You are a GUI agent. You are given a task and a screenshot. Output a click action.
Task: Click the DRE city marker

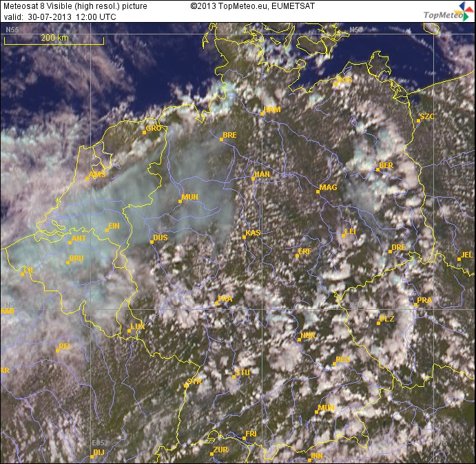[x=390, y=251]
